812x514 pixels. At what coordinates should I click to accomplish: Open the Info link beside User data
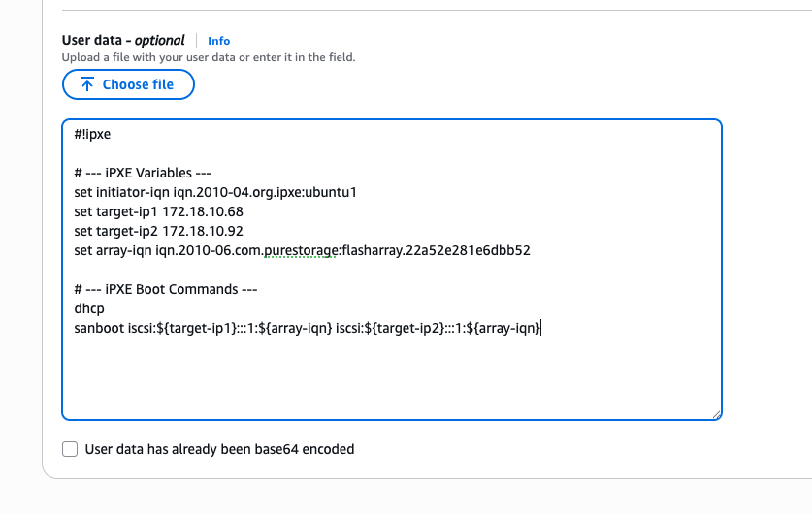pyautogui.click(x=219, y=41)
